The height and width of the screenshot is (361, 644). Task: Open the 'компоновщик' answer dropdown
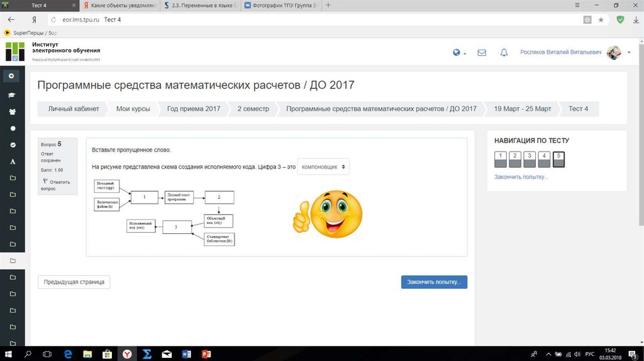point(323,167)
